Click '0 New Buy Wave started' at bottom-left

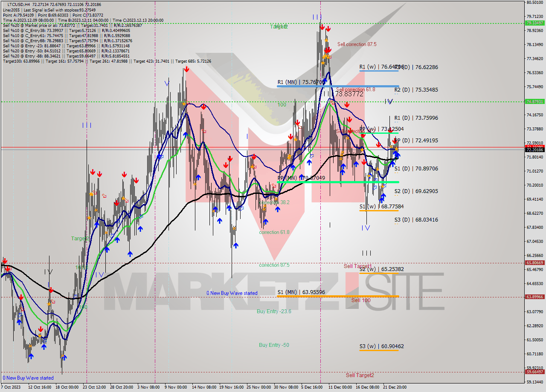28,378
